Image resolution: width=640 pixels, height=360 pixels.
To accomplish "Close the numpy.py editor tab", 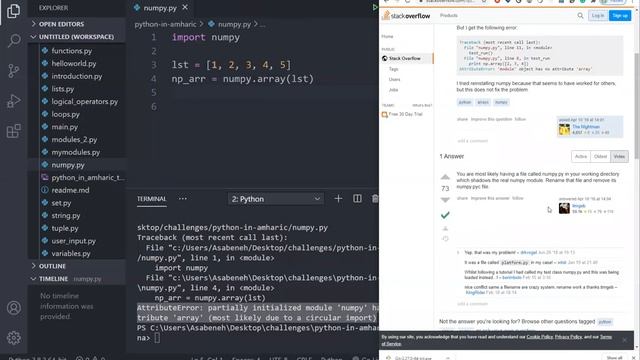I will pos(185,7).
